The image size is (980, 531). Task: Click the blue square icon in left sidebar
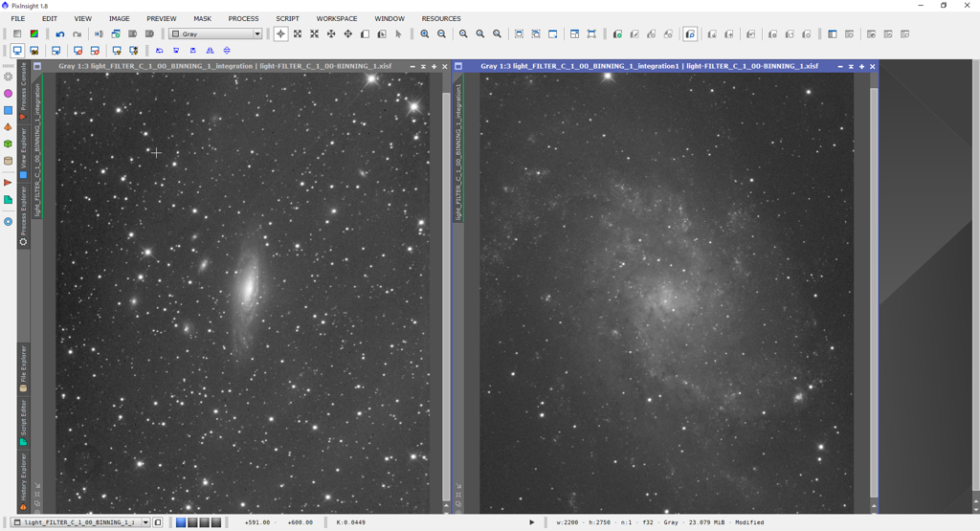pyautogui.click(x=8, y=110)
